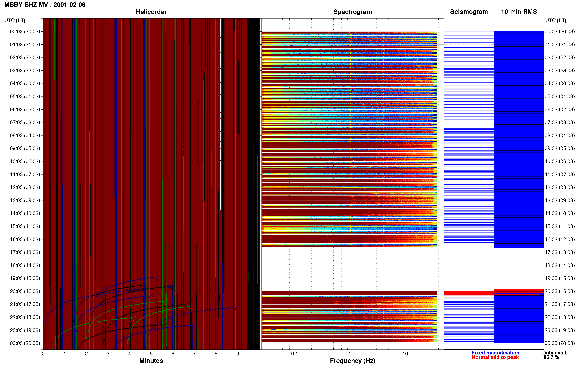Click the 5 minutes tick on helicorder axis

(x=151, y=354)
